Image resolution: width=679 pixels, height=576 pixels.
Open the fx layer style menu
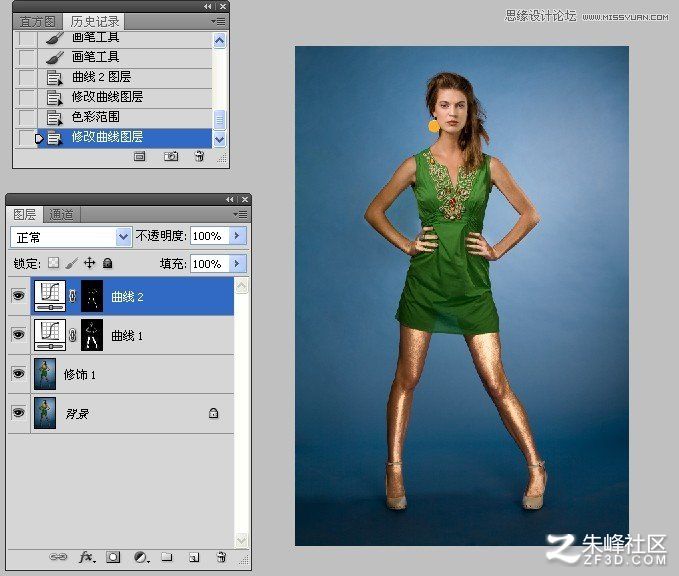[87, 557]
